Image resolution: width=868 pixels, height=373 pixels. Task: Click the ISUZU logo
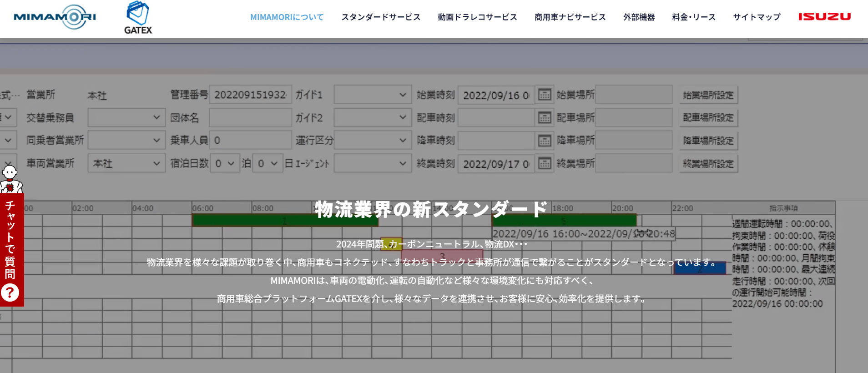pos(824,17)
